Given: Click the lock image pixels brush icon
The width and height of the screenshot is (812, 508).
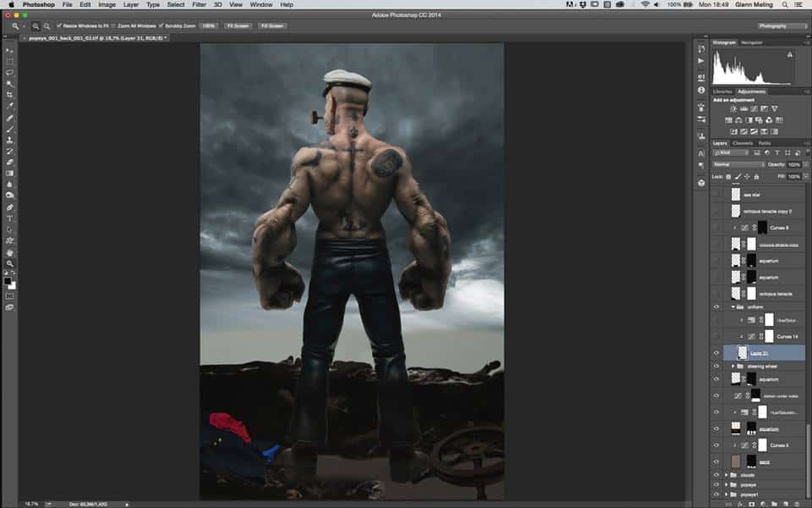Looking at the screenshot, I should tap(736, 176).
